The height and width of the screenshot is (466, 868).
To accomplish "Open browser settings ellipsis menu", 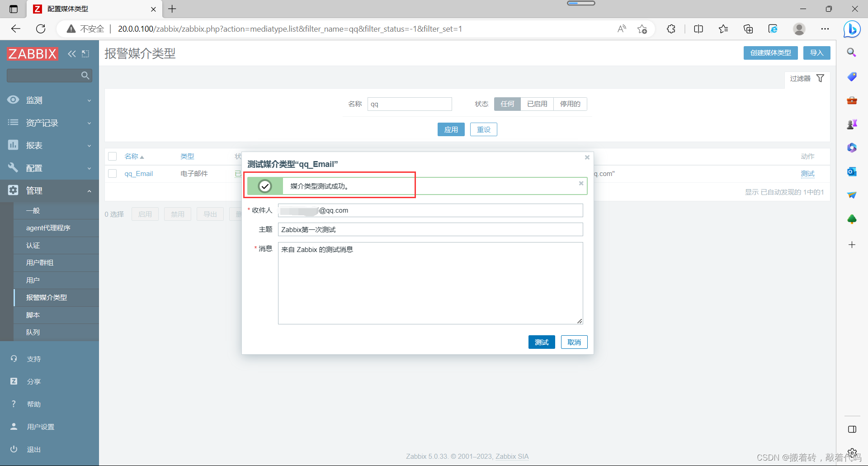I will (825, 29).
